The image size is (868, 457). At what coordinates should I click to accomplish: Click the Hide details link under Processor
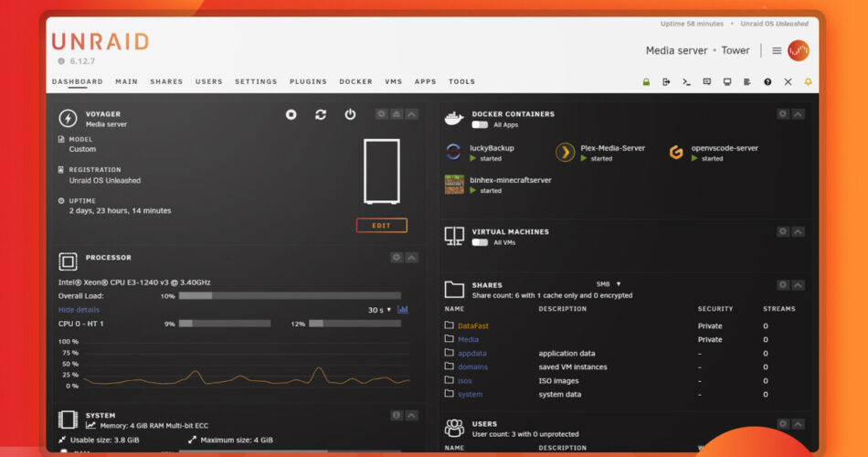[79, 310]
